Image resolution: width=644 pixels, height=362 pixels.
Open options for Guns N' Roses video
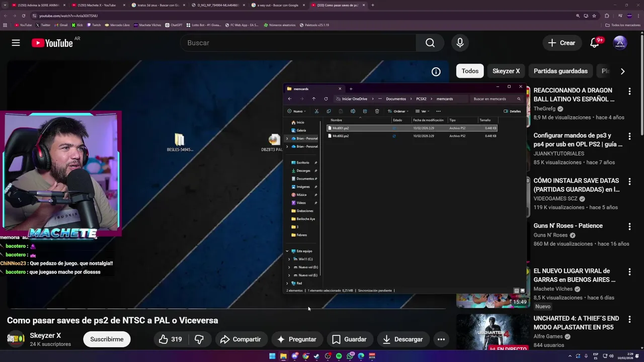click(629, 226)
